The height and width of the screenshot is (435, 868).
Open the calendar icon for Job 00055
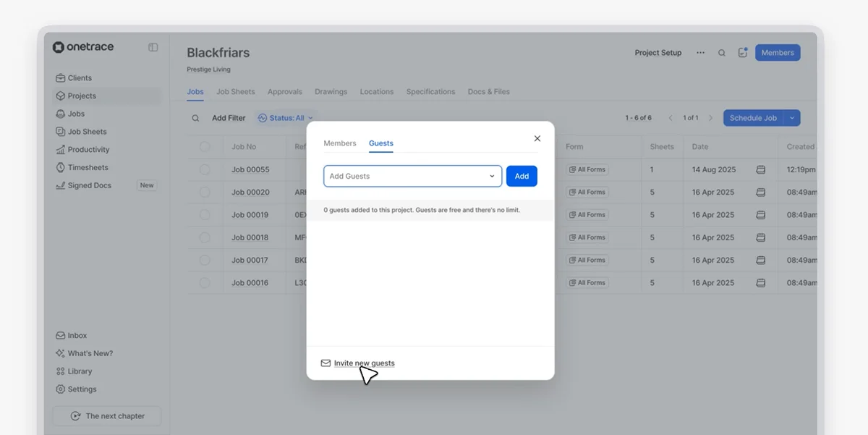click(761, 169)
